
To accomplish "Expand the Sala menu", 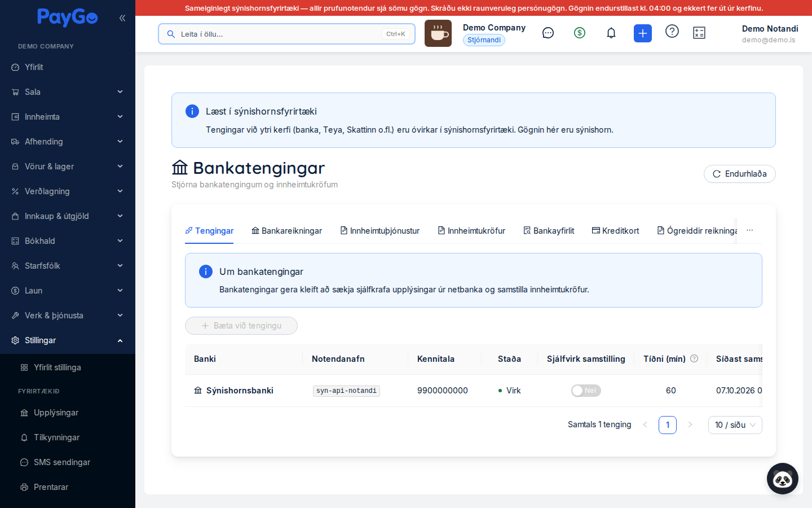I will 68,92.
